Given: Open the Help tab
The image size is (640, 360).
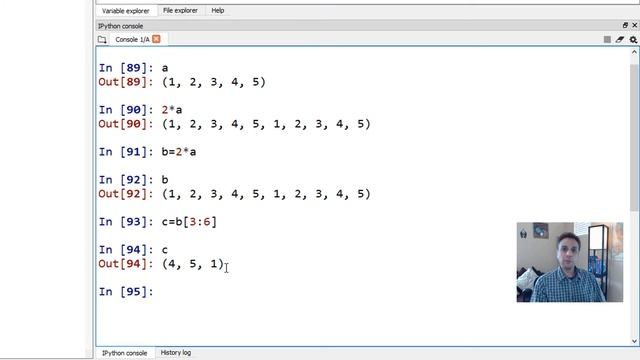Looking at the screenshot, I should click(x=218, y=11).
